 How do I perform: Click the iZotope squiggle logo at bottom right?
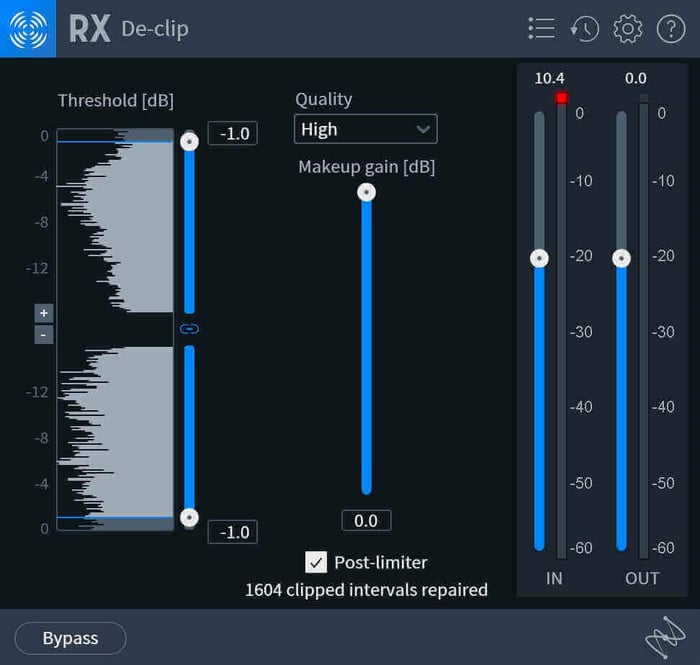click(x=665, y=637)
